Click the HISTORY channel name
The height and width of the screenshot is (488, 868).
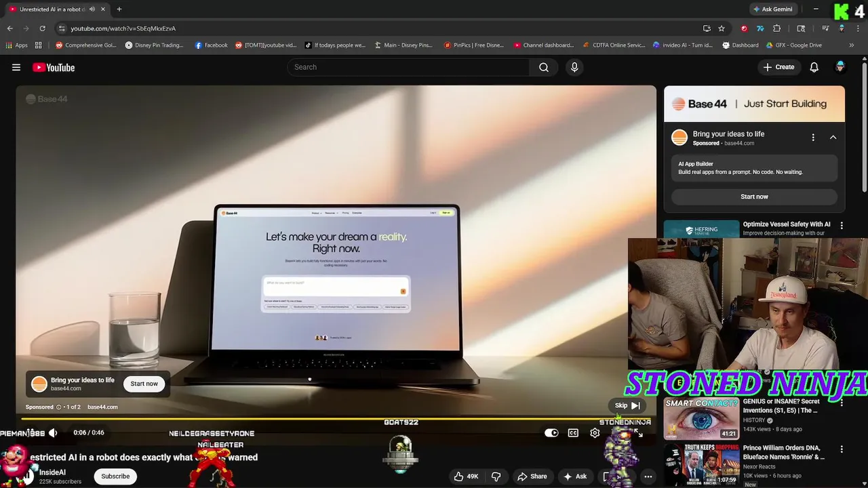pos(753,420)
